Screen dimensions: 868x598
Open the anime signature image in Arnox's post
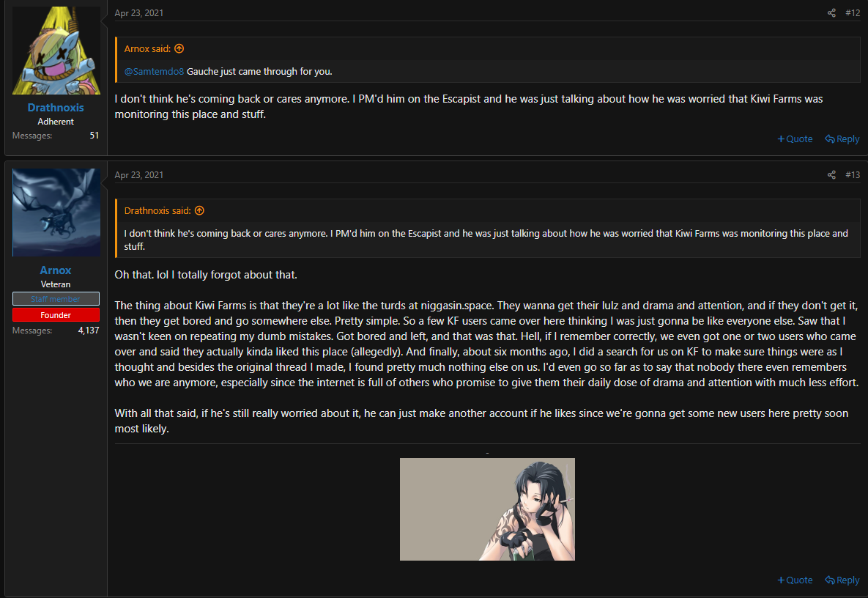click(x=487, y=509)
